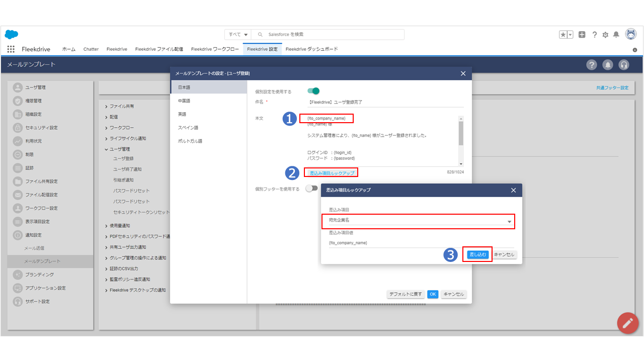Click the ファイル共有設定 folder icon

pyautogui.click(x=18, y=181)
